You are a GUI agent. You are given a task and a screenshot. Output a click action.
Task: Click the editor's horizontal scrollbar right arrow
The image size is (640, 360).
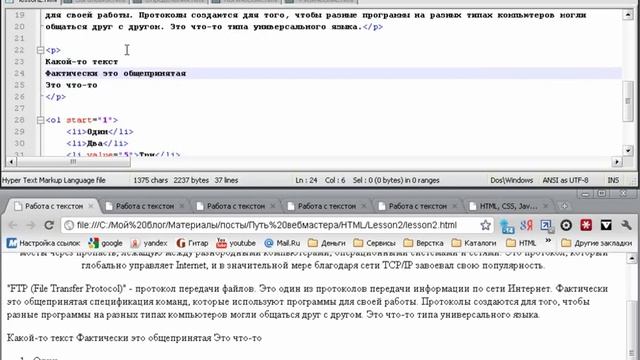[x=617, y=162]
